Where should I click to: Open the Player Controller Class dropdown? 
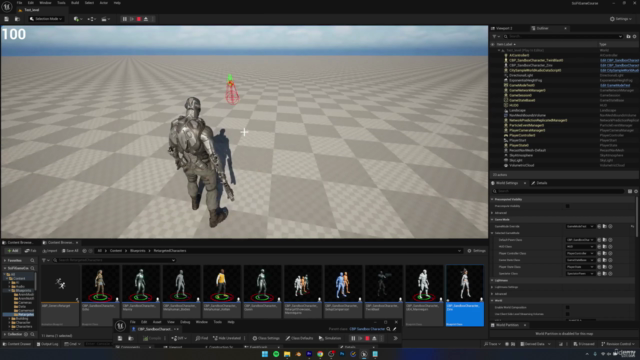580,253
